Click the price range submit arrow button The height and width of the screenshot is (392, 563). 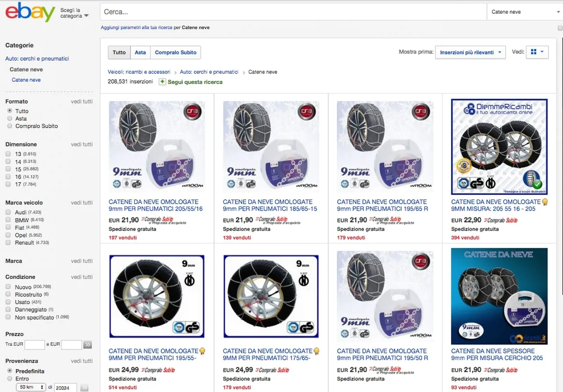(88, 344)
